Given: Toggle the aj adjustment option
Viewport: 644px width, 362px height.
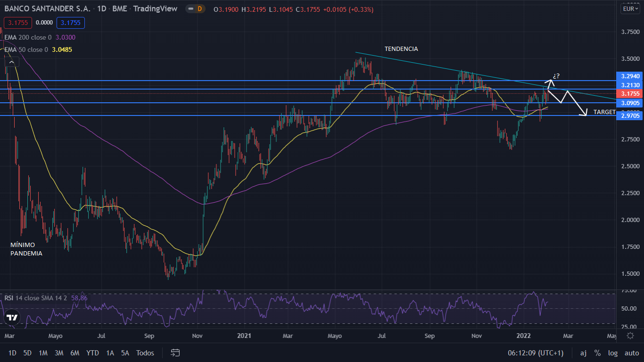Looking at the screenshot, I should tap(583, 353).
